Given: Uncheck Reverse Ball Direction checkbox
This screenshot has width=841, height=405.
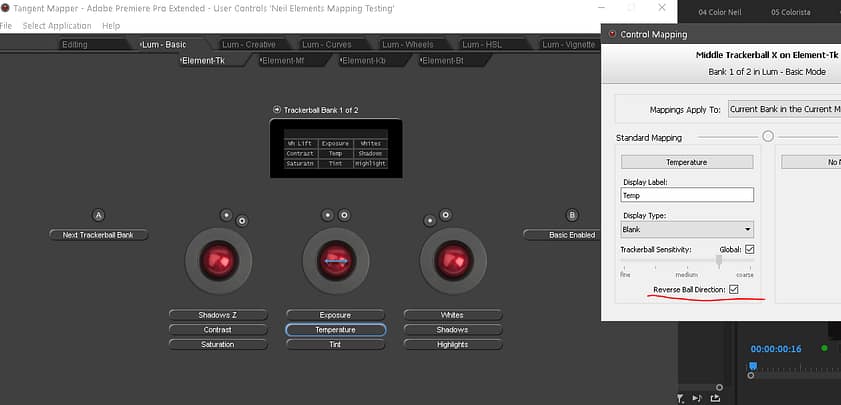Looking at the screenshot, I should [x=734, y=290].
